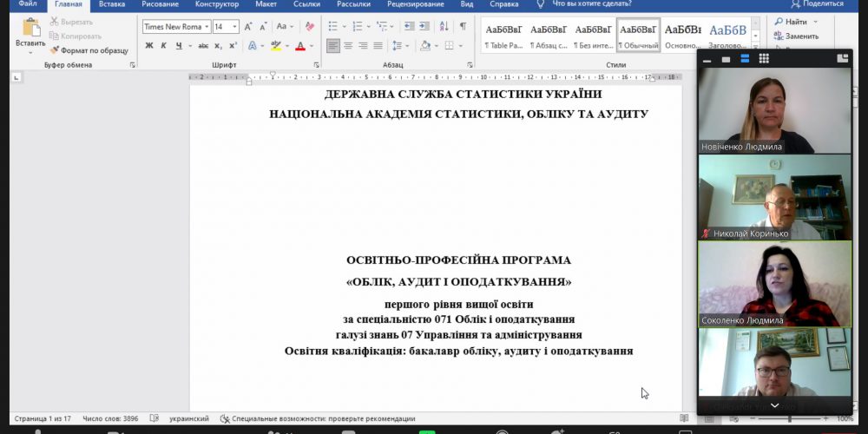Switch Zoom panel to grid gallery view
Viewport: 868px width, 434px height.
(x=764, y=58)
